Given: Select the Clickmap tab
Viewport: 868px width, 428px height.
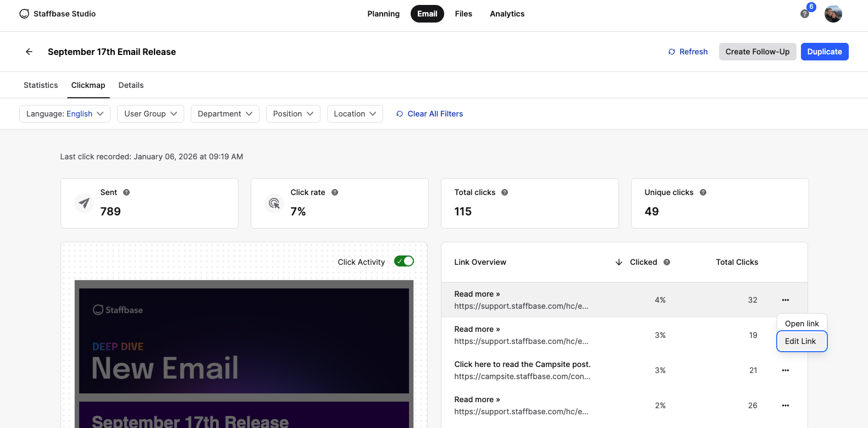Looking at the screenshot, I should click(x=88, y=85).
